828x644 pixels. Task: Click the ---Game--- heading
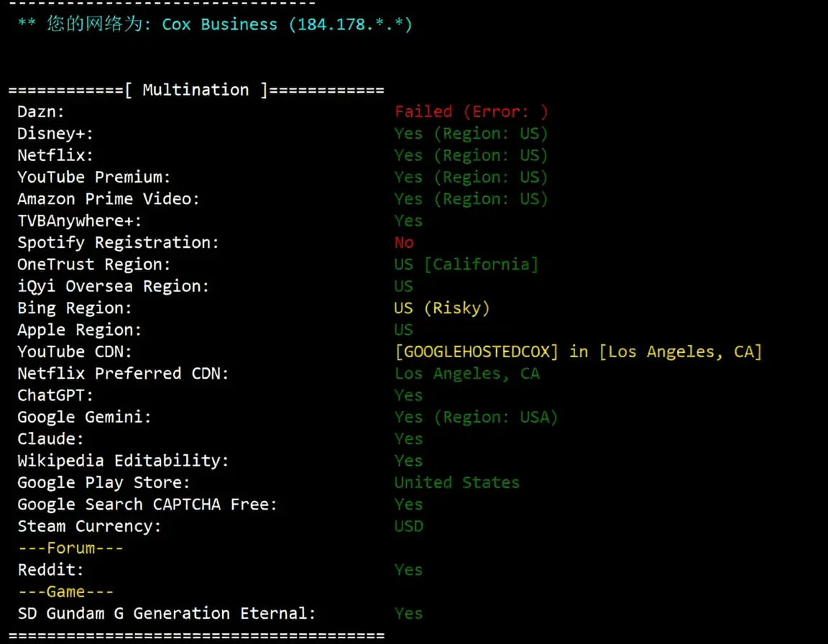click(65, 592)
